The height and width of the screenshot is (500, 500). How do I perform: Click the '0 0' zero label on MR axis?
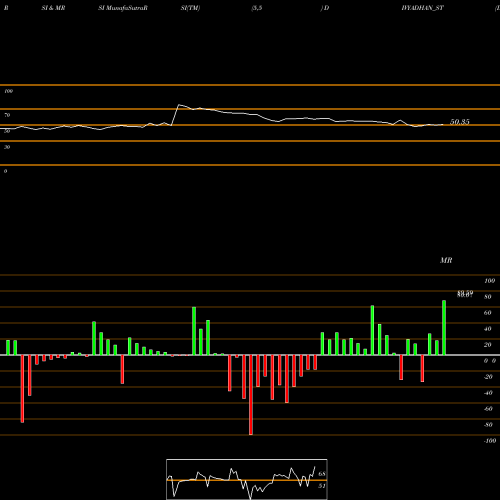point(490,361)
